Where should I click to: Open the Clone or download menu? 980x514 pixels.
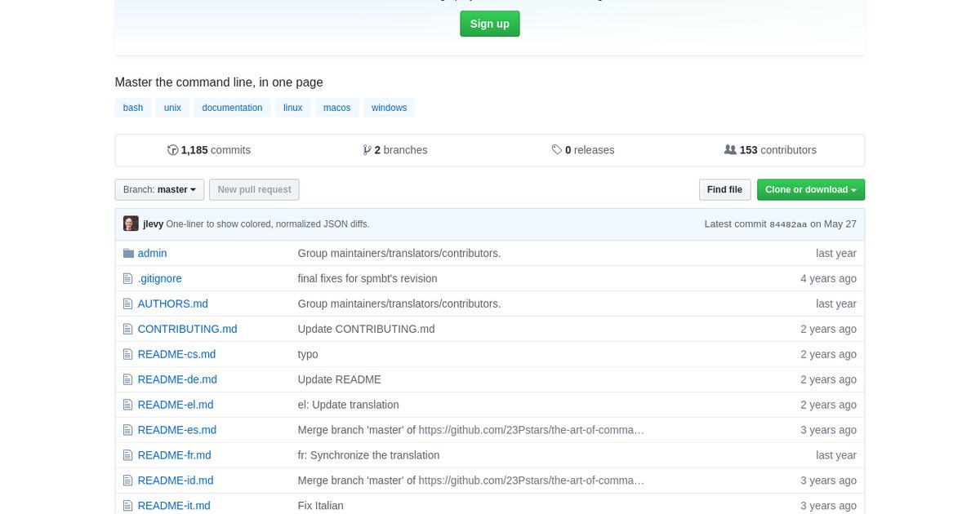coord(810,189)
